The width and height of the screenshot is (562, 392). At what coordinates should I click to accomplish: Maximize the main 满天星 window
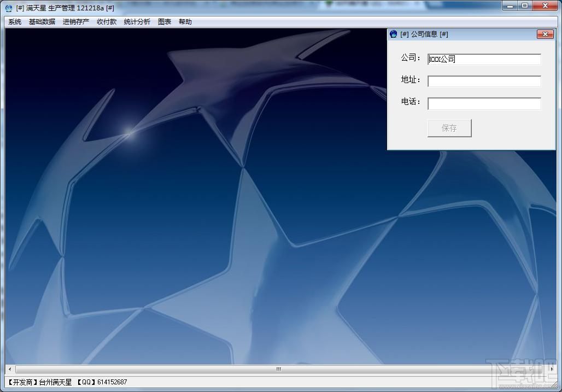pyautogui.click(x=525, y=5)
